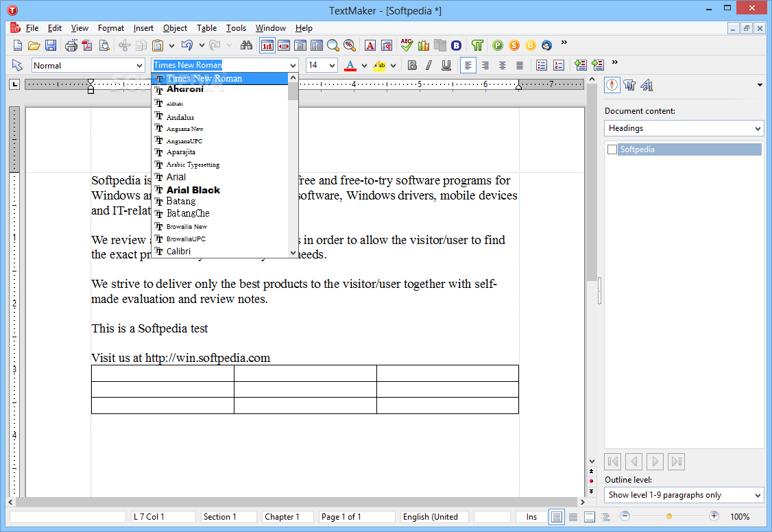
Task: Open the zoom percentage tool icon
Action: (350, 46)
